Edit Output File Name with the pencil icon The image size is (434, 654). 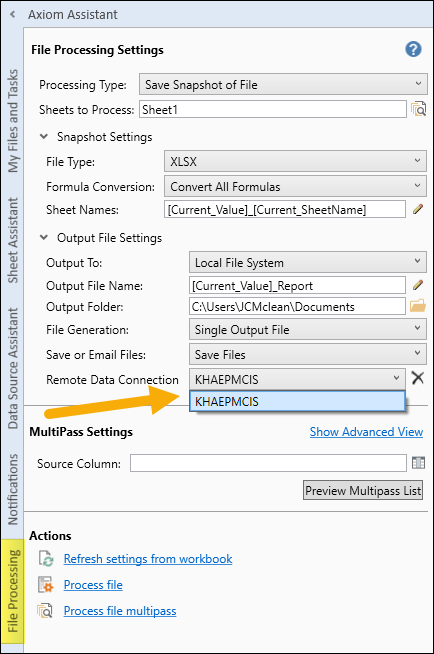418,285
